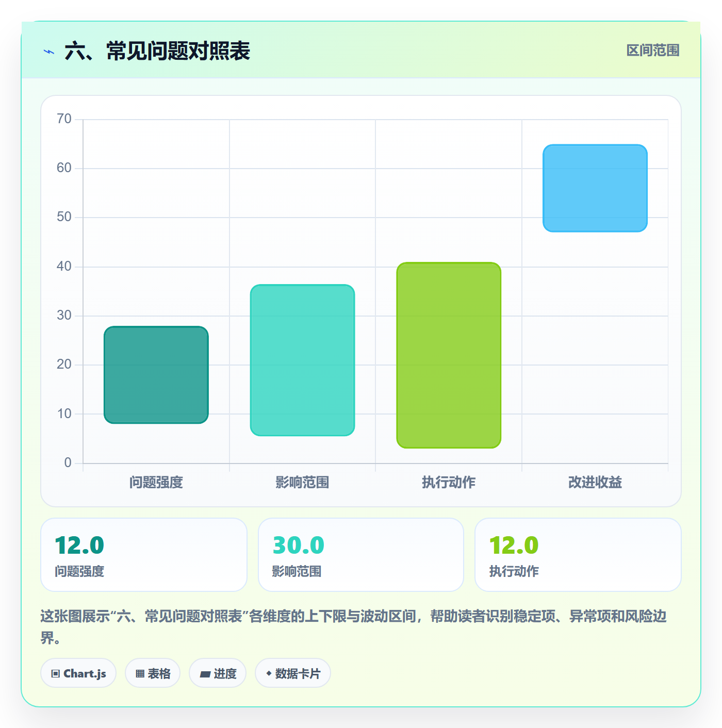Click the 表格 tag chip

[153, 673]
